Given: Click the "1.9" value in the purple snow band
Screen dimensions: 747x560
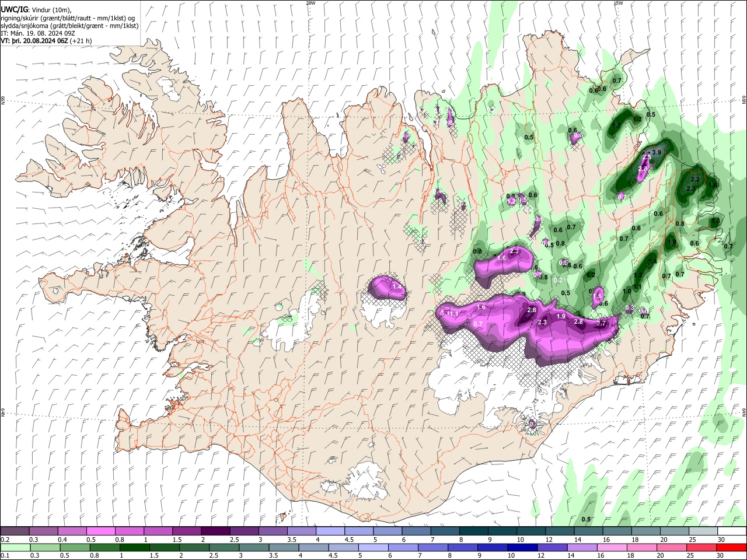Looking at the screenshot, I should (x=561, y=316).
